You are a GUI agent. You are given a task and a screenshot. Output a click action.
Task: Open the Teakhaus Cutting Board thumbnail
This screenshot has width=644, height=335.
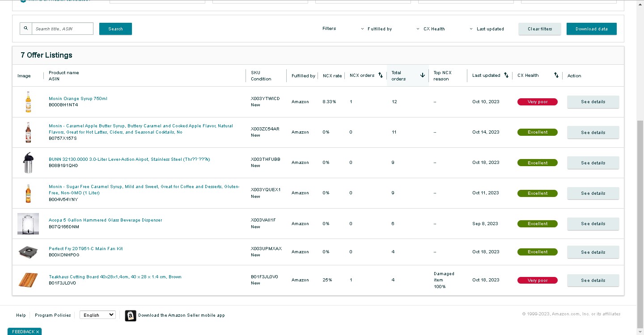[28, 280]
